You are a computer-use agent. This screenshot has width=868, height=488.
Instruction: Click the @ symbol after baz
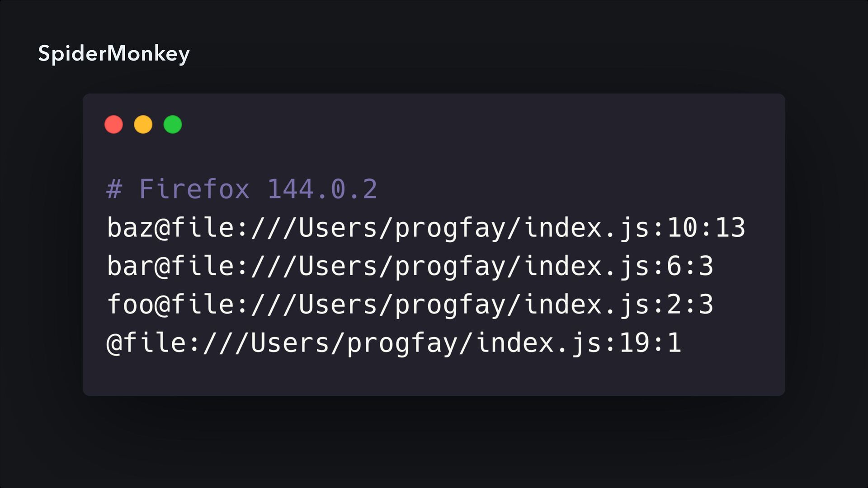point(162,227)
